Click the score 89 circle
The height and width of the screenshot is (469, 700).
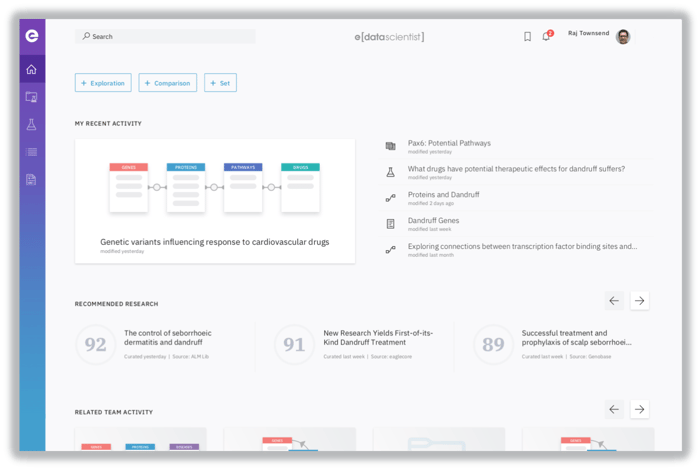pyautogui.click(x=493, y=344)
